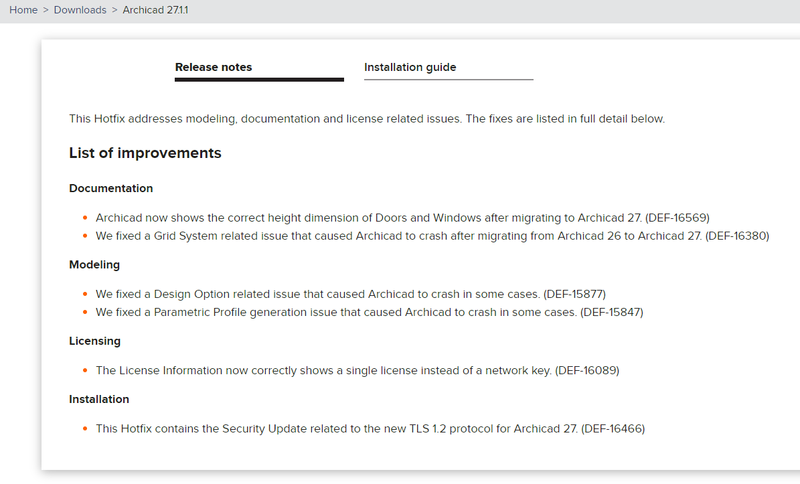Viewport: 800px width, 484px height.
Task: Click the Hotfix introduction paragraph
Action: tap(366, 119)
